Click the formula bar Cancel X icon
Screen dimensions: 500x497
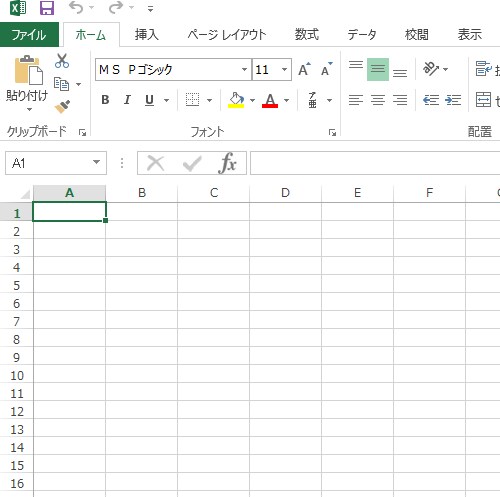pos(156,163)
